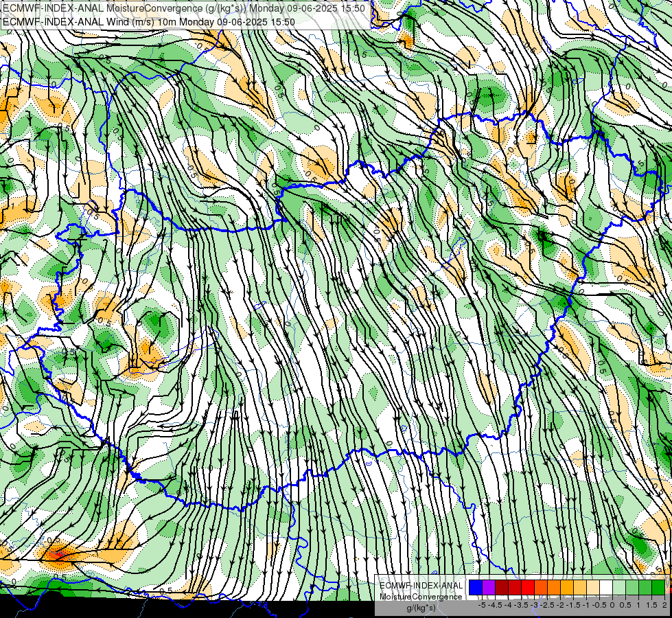672x618 pixels.
Task: Pick the legend swatch between -4 and -3.5
Action: 515,587
